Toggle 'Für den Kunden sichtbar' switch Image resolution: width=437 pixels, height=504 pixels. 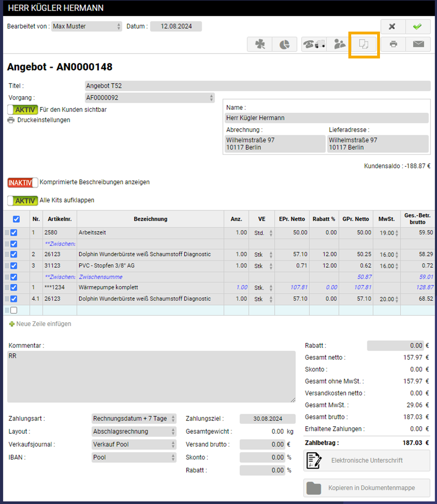point(23,109)
